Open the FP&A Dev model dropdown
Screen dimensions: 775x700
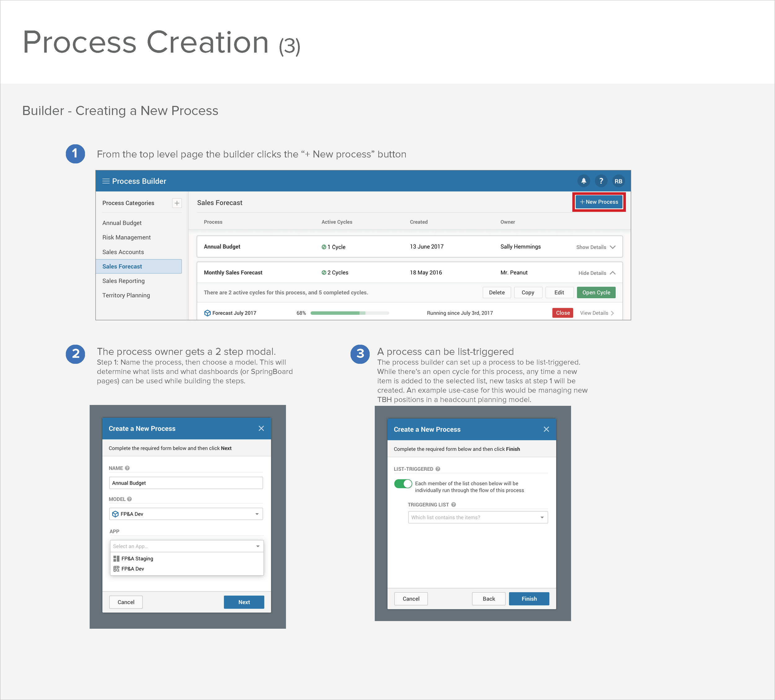point(186,514)
